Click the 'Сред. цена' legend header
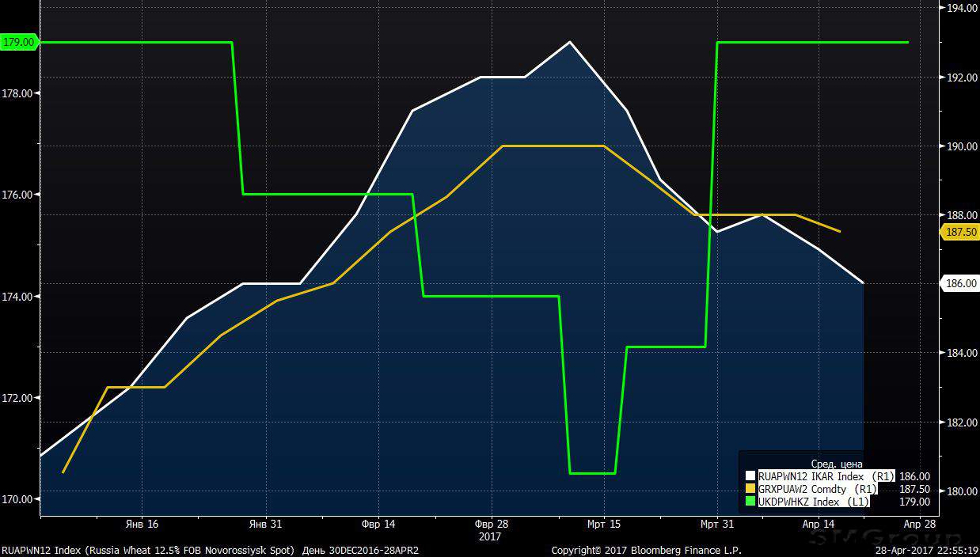 click(837, 464)
